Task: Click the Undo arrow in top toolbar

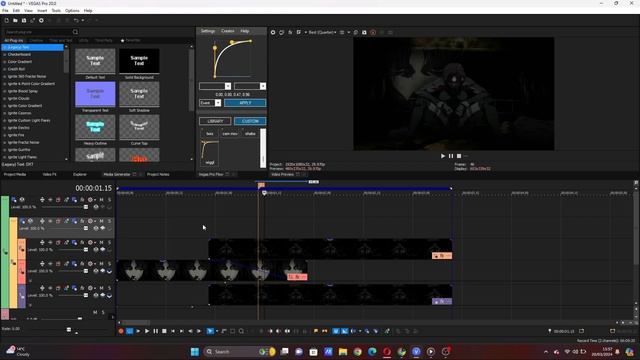Action: 76,20
